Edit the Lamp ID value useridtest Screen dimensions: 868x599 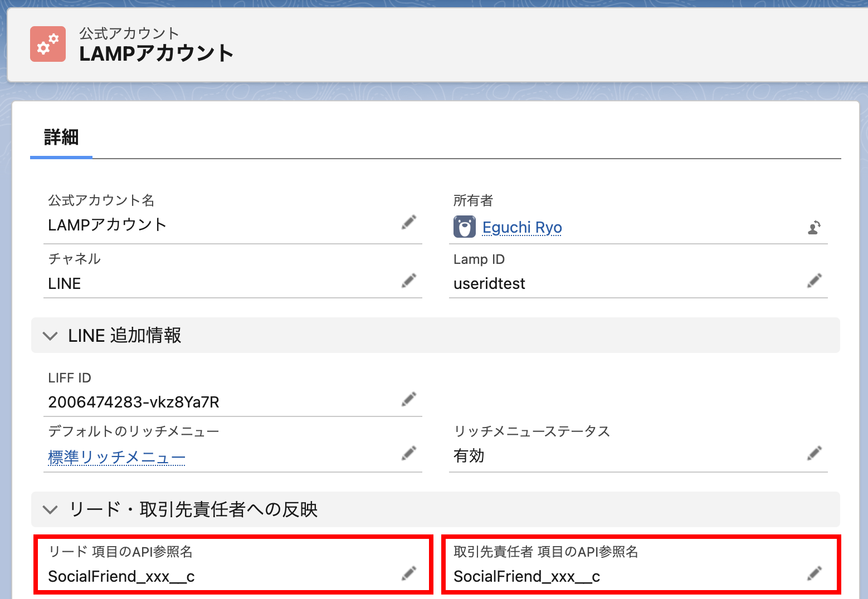(x=814, y=281)
